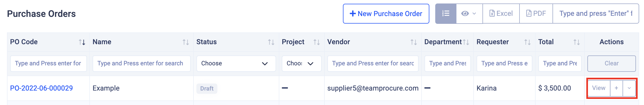Open purchase order PO-2022-06-000029 link

pos(42,88)
